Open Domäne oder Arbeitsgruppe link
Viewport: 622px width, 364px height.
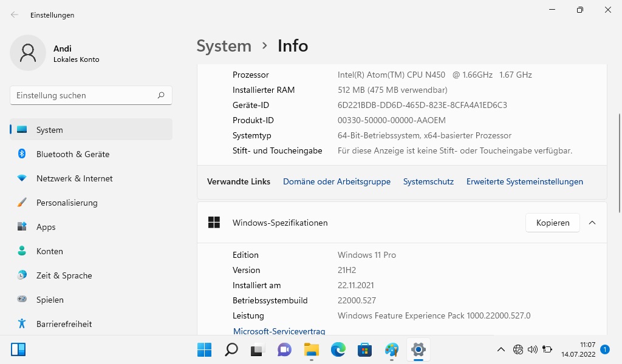click(x=337, y=181)
